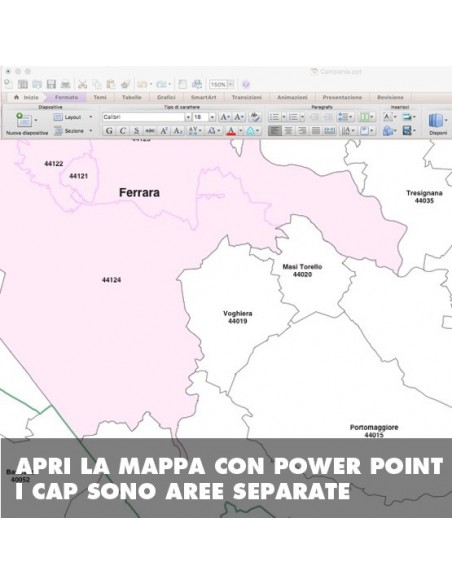Click the font color red A swatch

231,130
